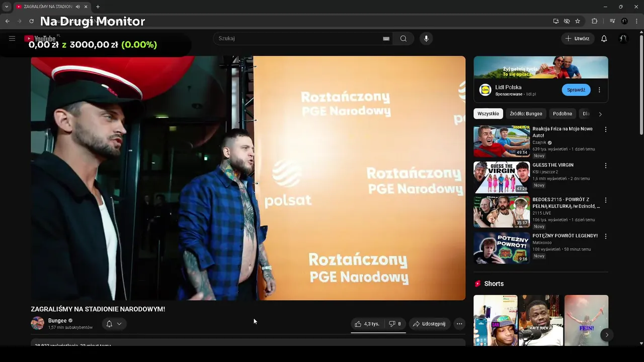Click the Nowy badge under the Czajnik video

539,156
